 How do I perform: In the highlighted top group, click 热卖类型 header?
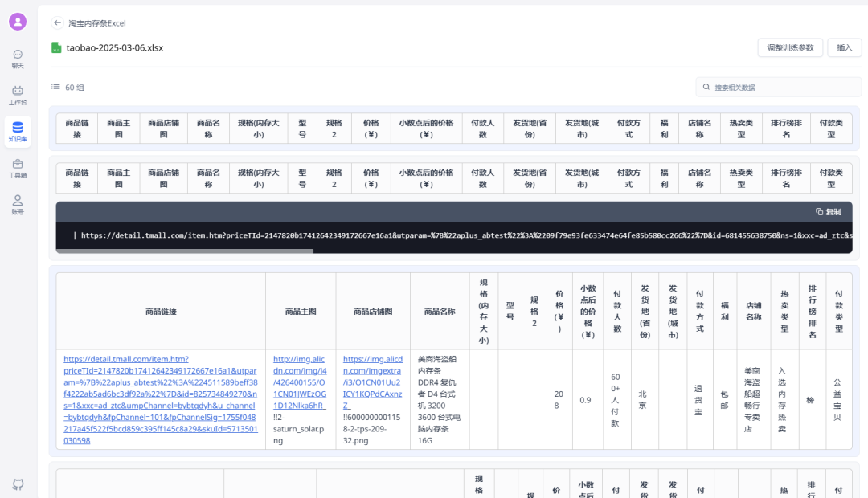pos(741,129)
